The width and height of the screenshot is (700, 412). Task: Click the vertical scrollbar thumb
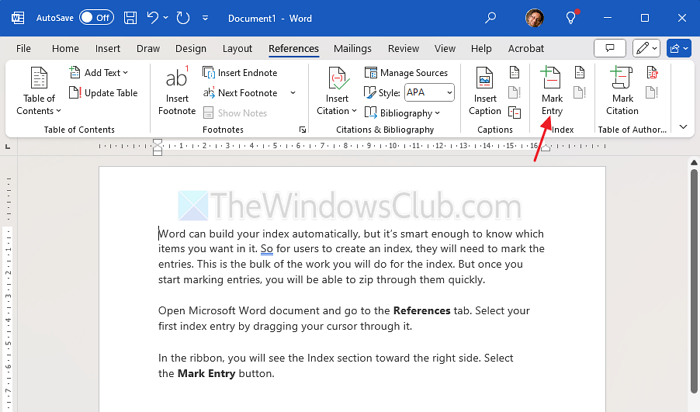click(694, 280)
